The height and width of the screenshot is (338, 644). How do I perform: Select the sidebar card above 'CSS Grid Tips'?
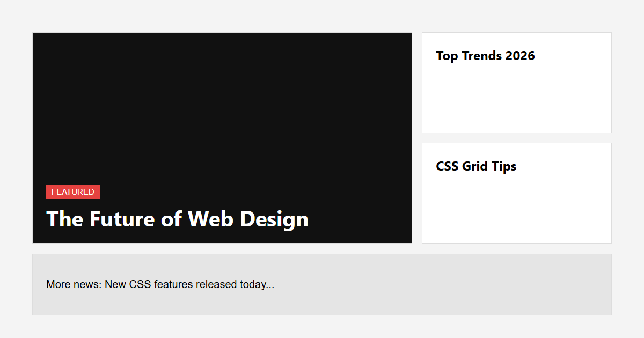[516, 82]
